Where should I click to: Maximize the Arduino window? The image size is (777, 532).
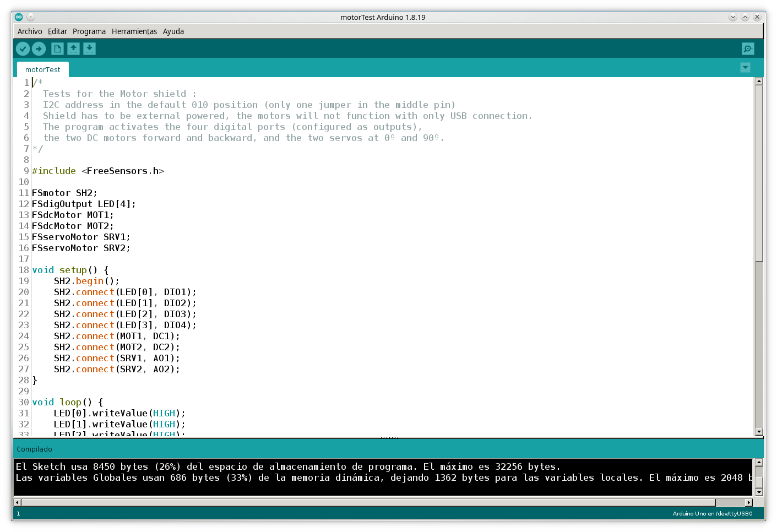pyautogui.click(x=745, y=17)
